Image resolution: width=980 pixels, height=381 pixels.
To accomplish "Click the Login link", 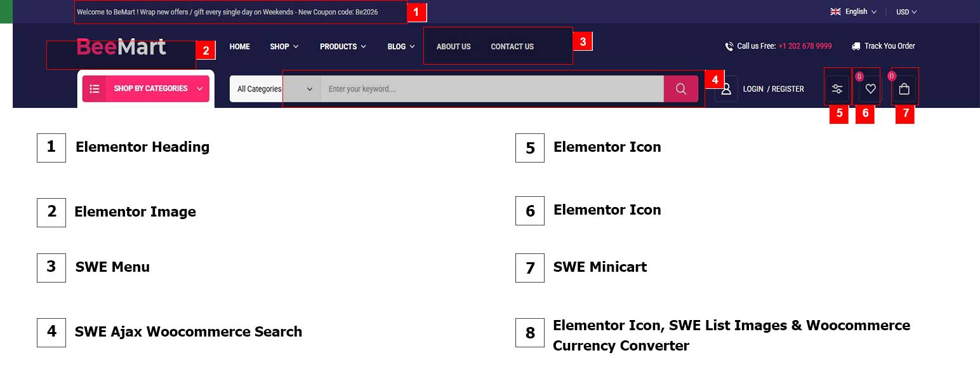I will [x=753, y=89].
